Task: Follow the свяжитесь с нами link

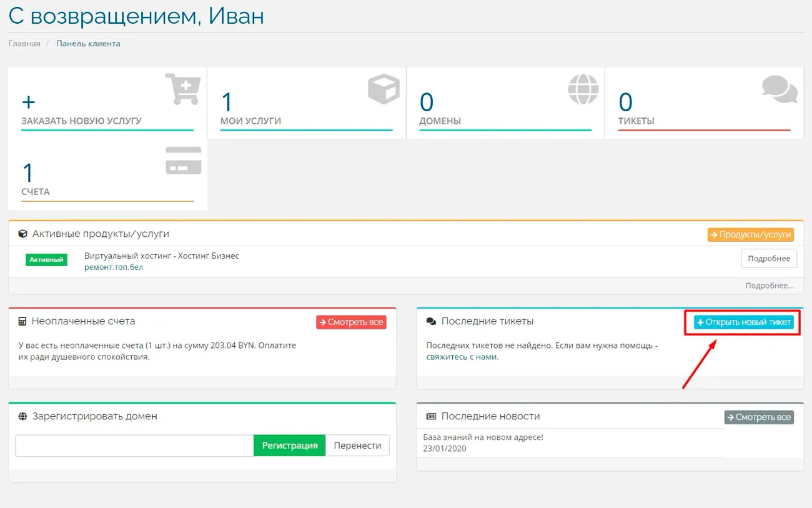Action: pyautogui.click(x=462, y=357)
